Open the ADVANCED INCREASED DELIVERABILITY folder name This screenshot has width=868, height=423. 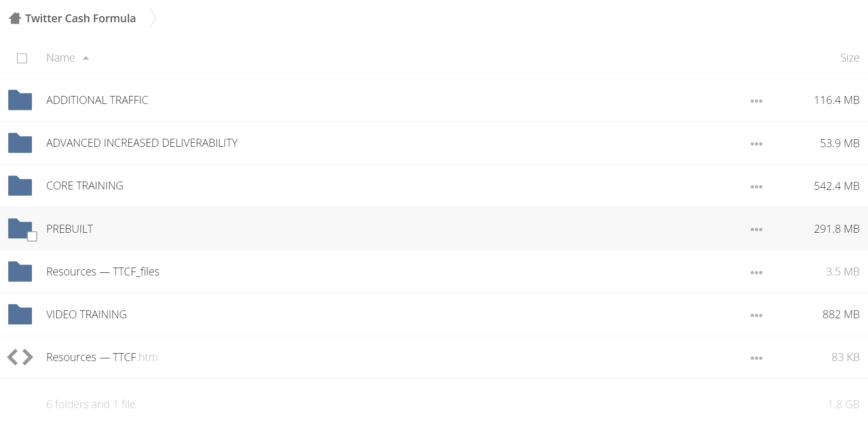click(142, 143)
